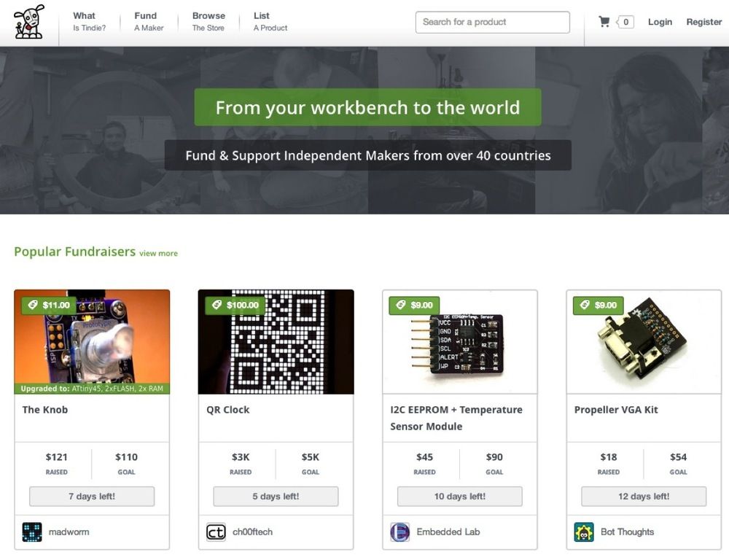Open the shopping cart icon
This screenshot has height=560, width=729.
point(604,21)
